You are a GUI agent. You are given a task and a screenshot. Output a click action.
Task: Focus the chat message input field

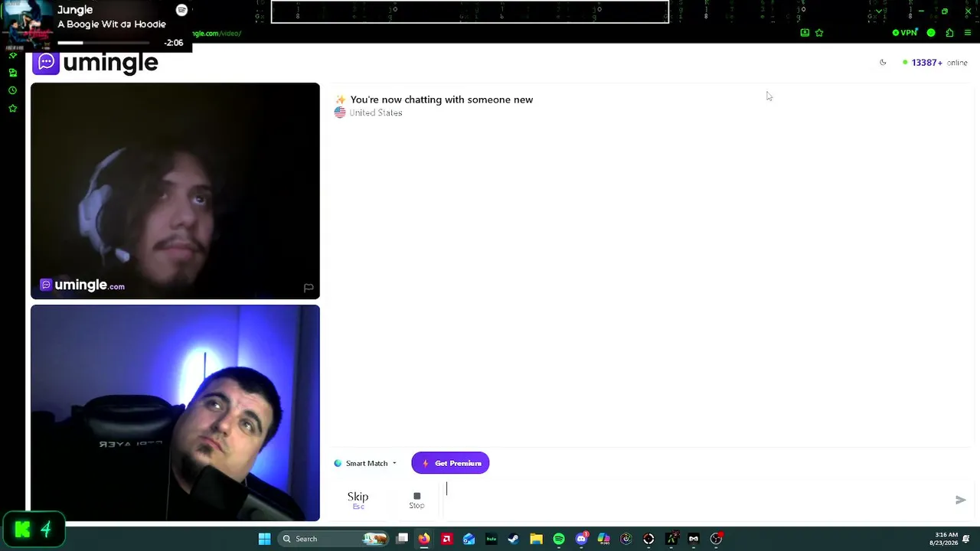pyautogui.click(x=697, y=499)
